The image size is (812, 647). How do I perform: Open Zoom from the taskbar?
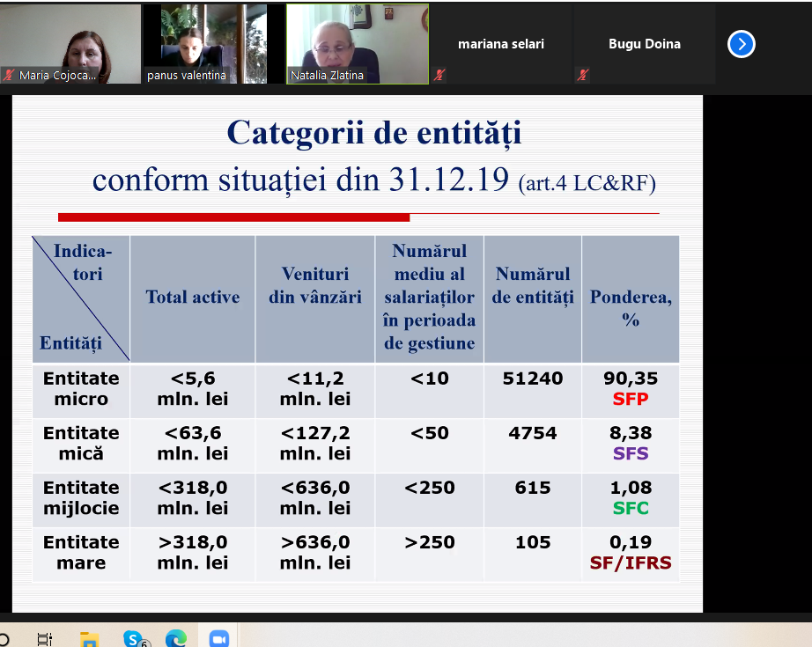[x=218, y=638]
